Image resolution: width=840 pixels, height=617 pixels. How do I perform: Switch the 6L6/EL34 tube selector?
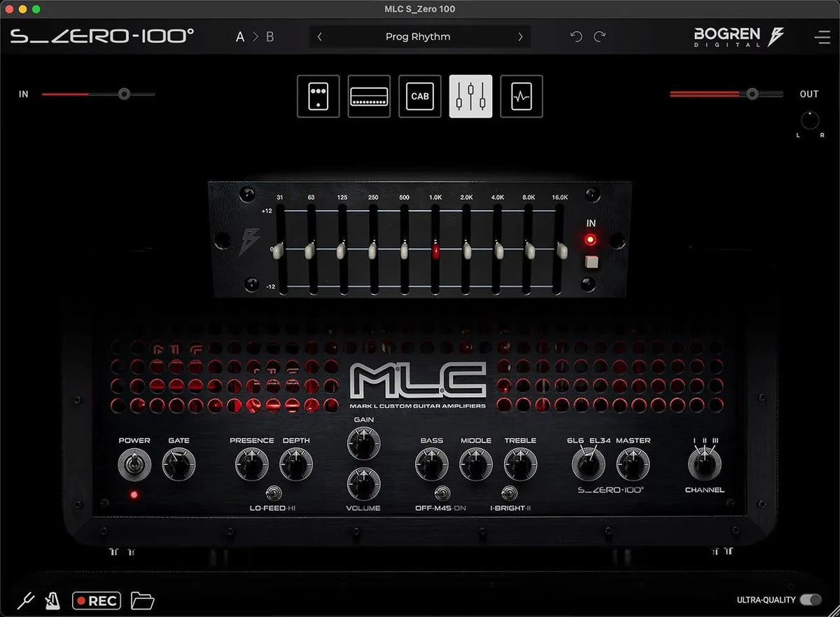pos(587,464)
